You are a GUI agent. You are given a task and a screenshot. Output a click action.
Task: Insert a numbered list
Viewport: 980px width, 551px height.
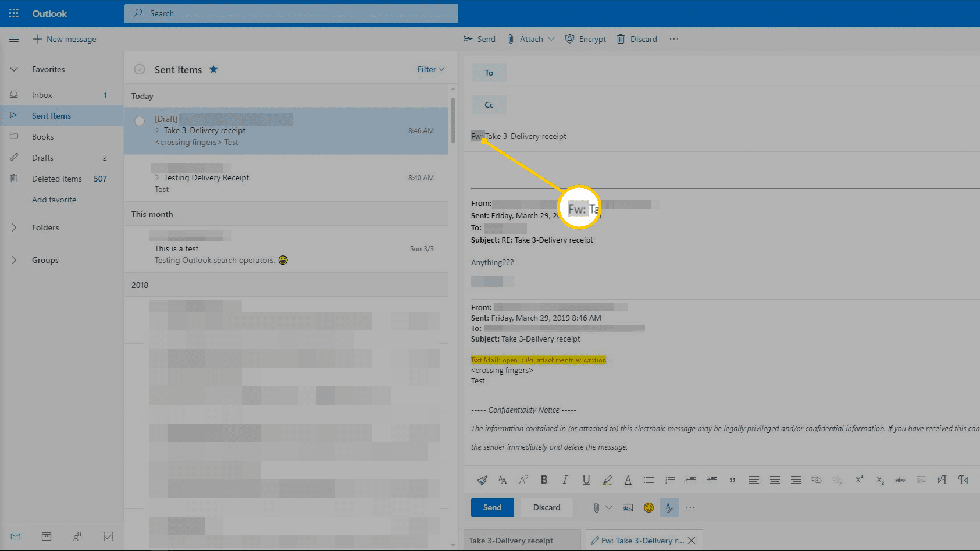coord(670,480)
